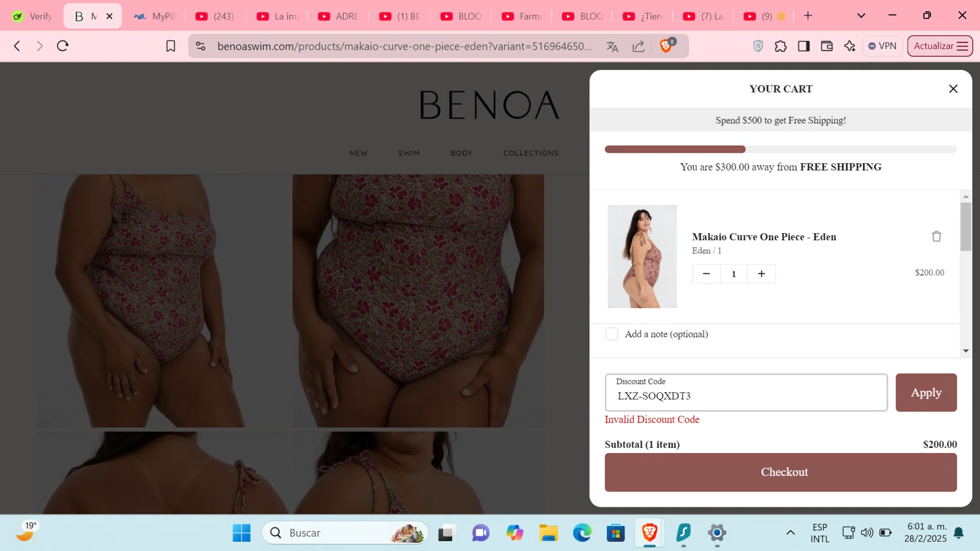980x551 pixels.
Task: Open Leo AI assistant icon
Action: [849, 46]
